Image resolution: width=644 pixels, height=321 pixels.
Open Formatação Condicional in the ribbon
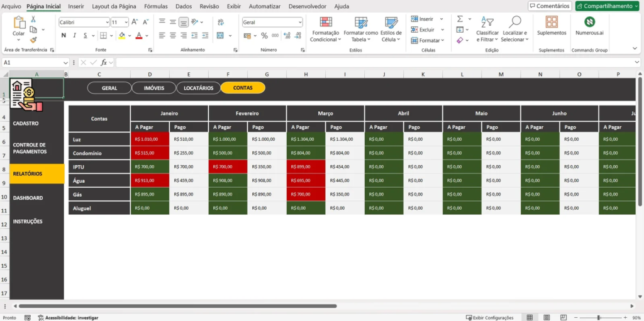click(325, 29)
